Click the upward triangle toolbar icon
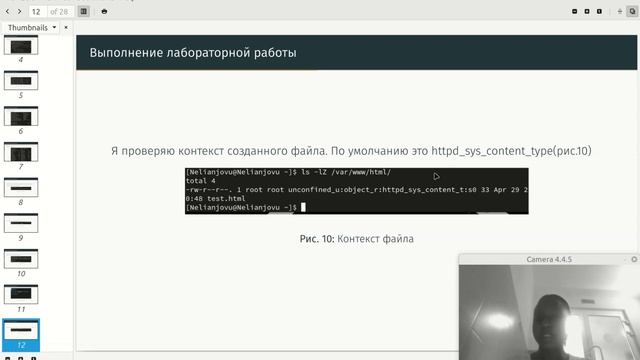Viewport: 640px width, 360px height. (620, 11)
